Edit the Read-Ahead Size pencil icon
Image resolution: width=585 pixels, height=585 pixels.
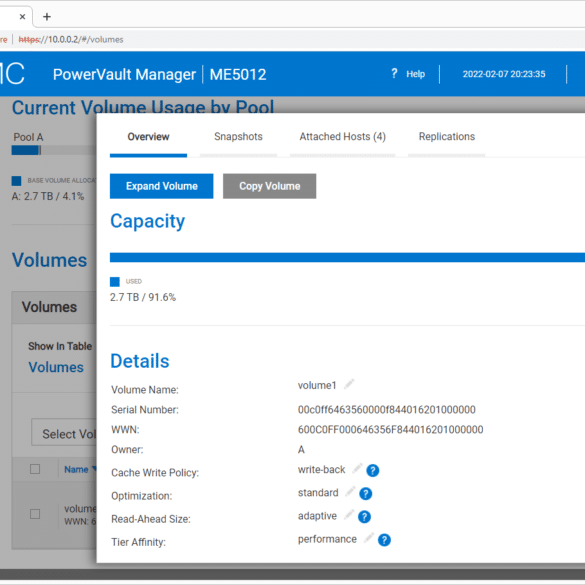click(349, 514)
